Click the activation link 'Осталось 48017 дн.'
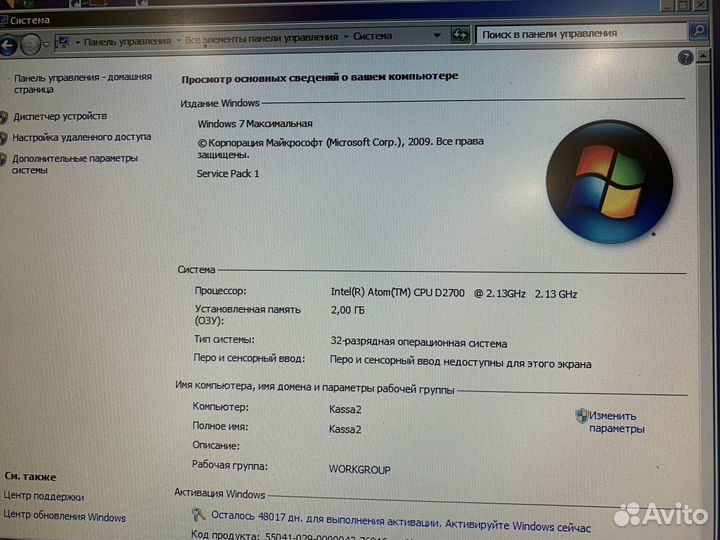The image size is (720, 540). [400, 521]
